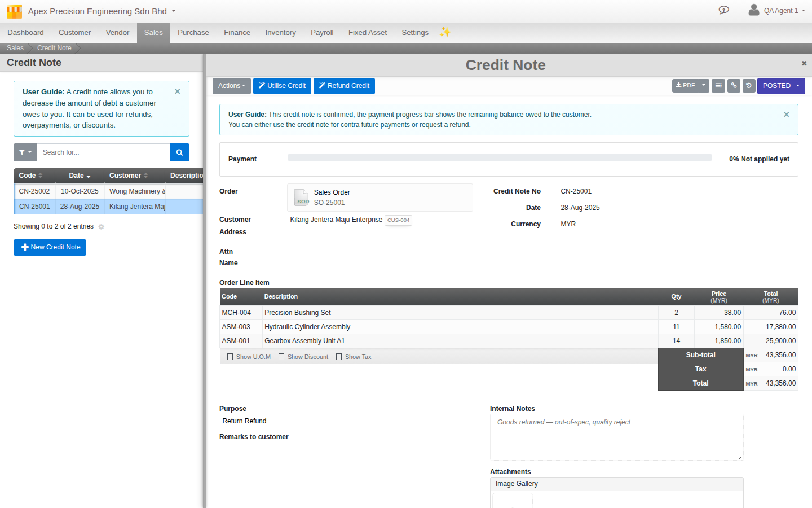Dismiss the detail panel user guide
The image size is (812, 508).
(x=787, y=115)
